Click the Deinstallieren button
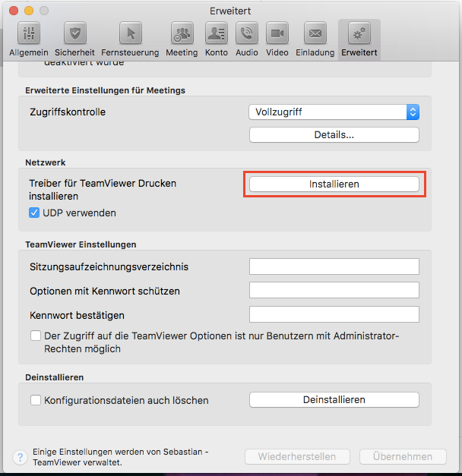This screenshot has width=462, height=476. (x=334, y=400)
